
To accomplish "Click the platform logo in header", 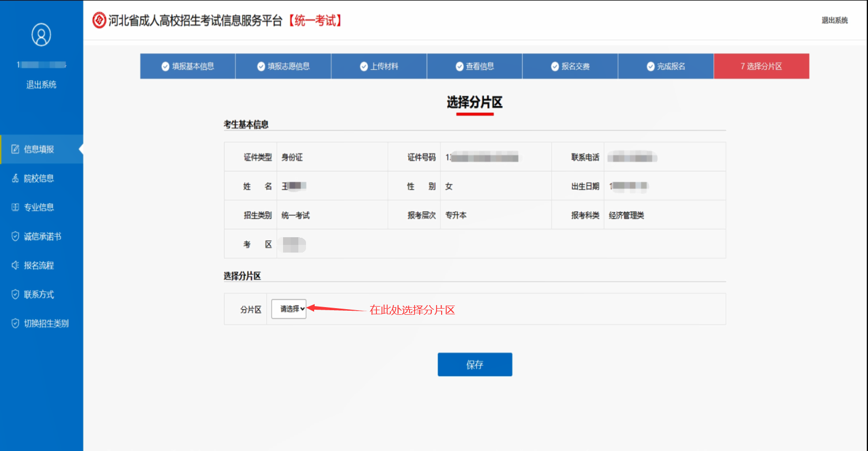I will point(99,20).
